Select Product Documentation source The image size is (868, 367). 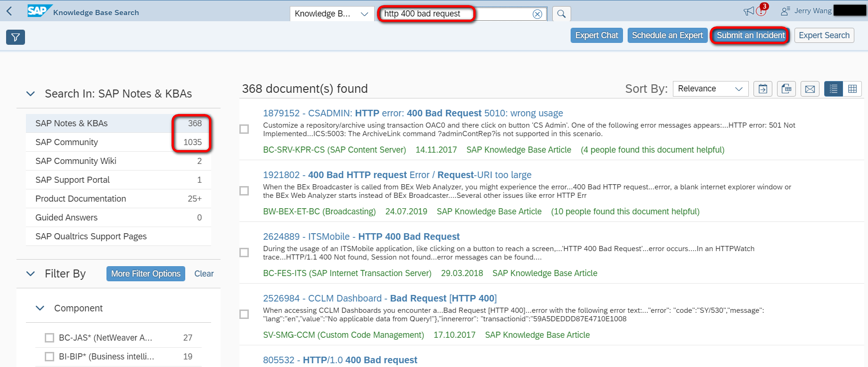118,199
